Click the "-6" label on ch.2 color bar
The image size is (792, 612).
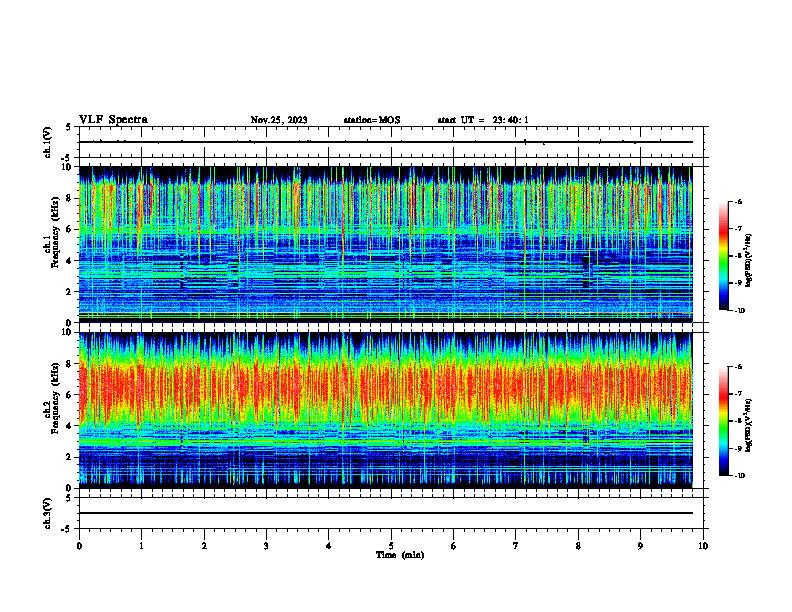pyautogui.click(x=738, y=367)
